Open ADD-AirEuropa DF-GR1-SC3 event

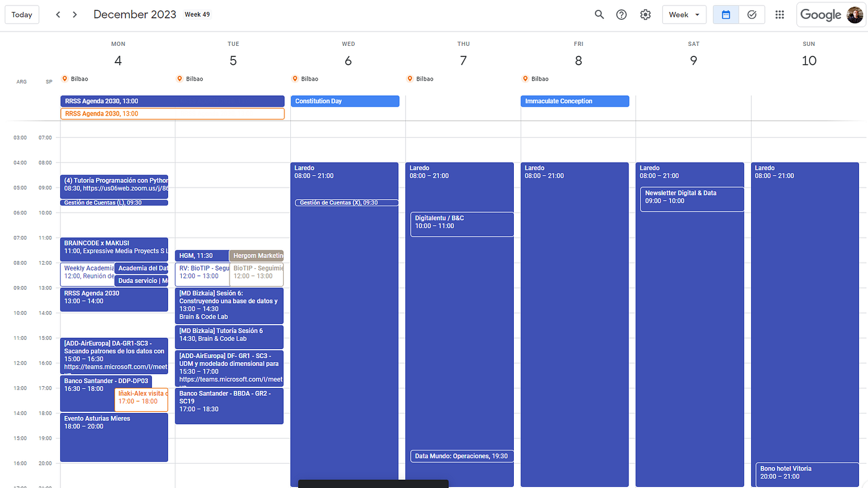(x=229, y=368)
